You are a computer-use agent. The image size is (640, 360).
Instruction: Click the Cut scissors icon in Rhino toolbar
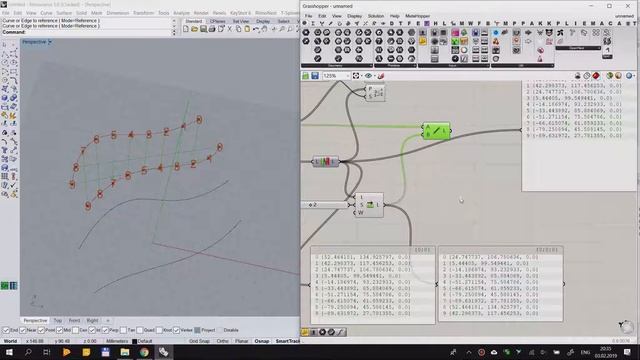[230, 29]
